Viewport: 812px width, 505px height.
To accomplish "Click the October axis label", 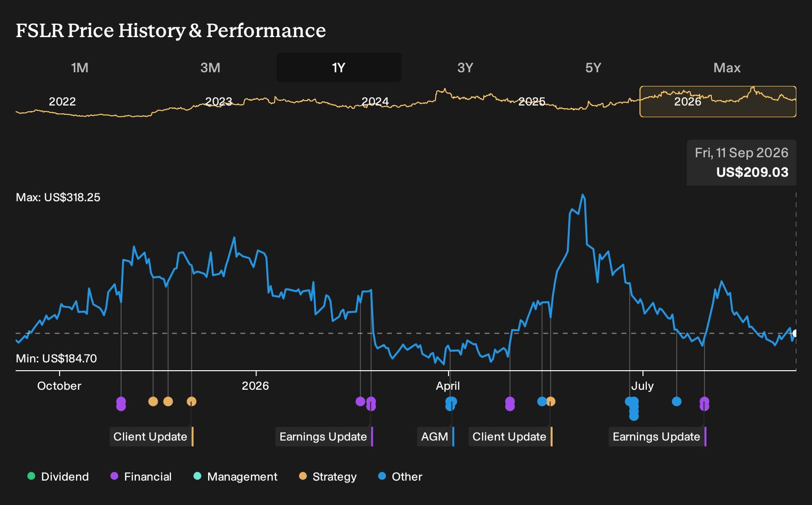I will point(59,386).
